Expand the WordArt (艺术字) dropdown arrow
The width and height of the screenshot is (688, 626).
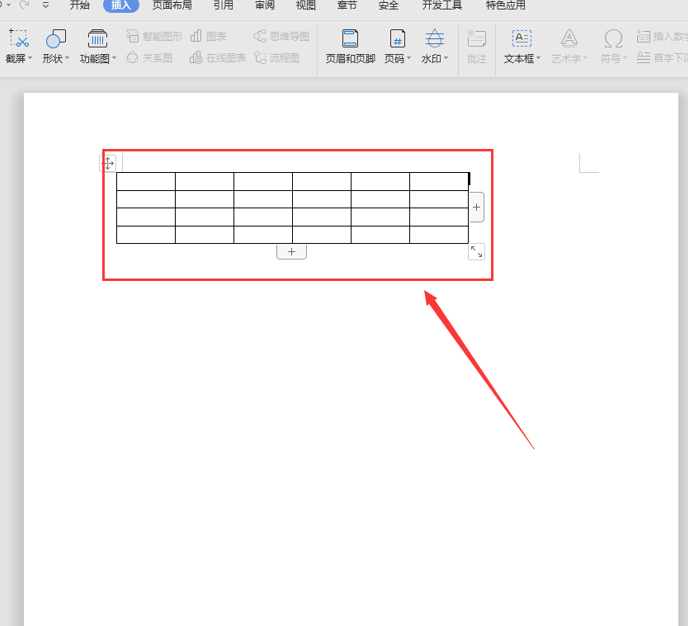pyautogui.click(x=585, y=58)
